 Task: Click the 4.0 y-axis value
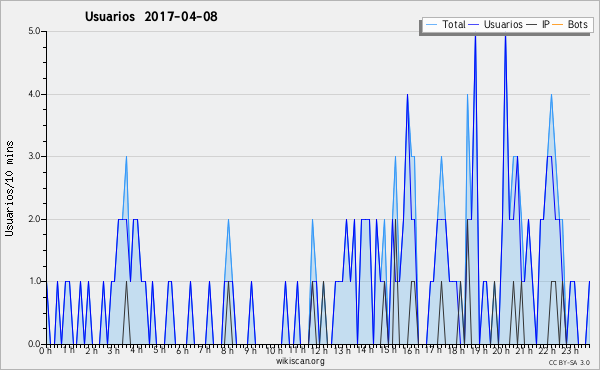pos(34,94)
